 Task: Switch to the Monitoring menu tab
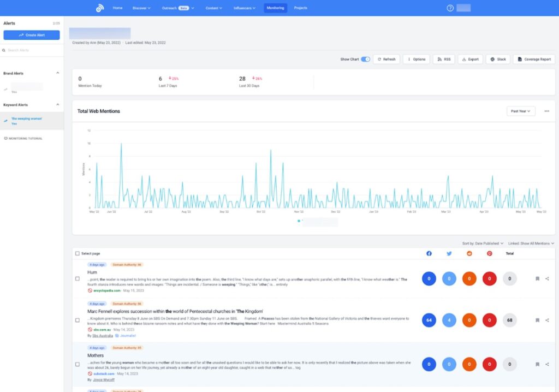pyautogui.click(x=275, y=8)
